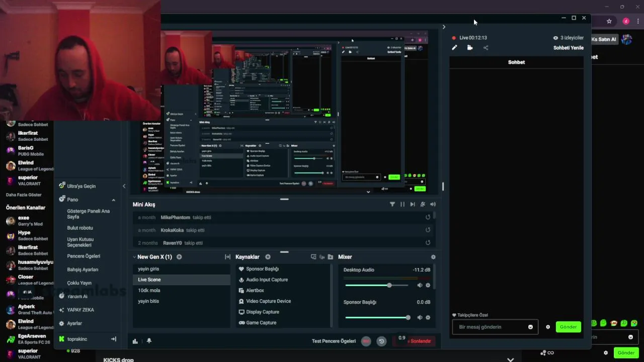This screenshot has width=644, height=362.
Task: Mute the Desktop Audio channel
Action: 420,285
